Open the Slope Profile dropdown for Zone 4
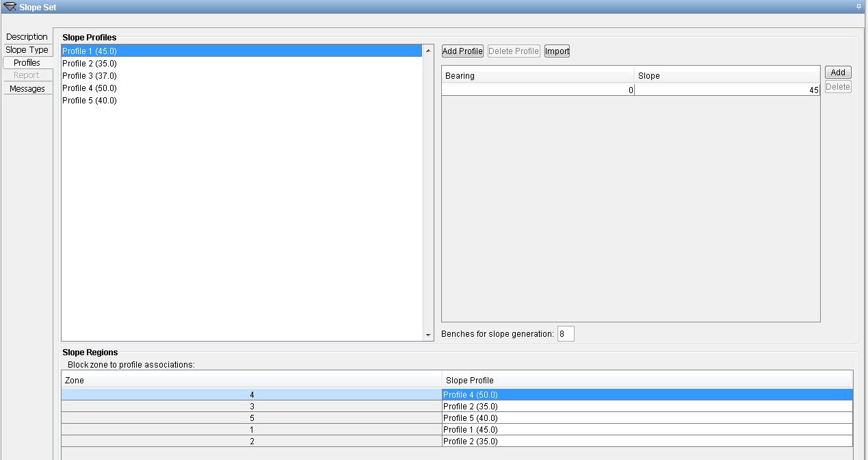The image size is (868, 460). point(647,394)
